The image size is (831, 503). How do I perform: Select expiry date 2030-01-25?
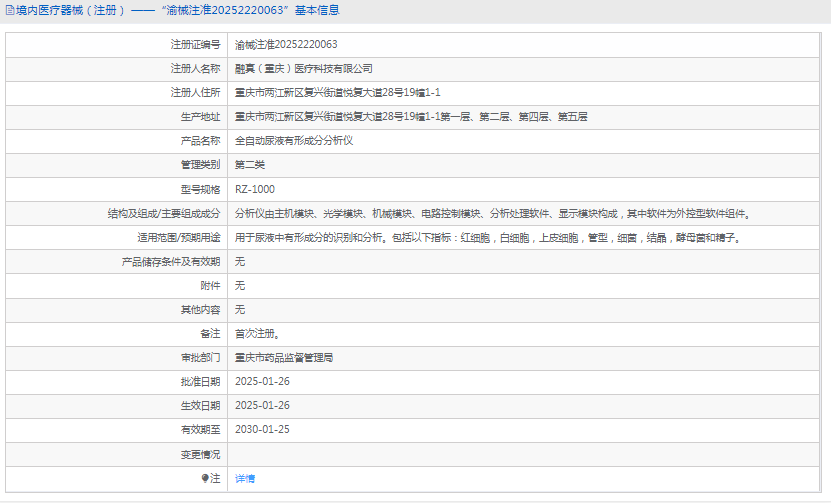(x=262, y=429)
